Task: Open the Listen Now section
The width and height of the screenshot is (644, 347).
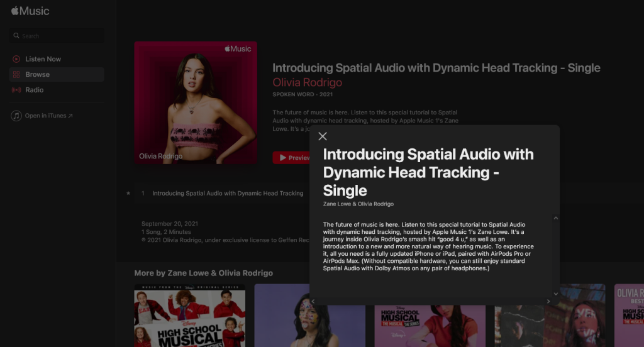Action: [43, 59]
